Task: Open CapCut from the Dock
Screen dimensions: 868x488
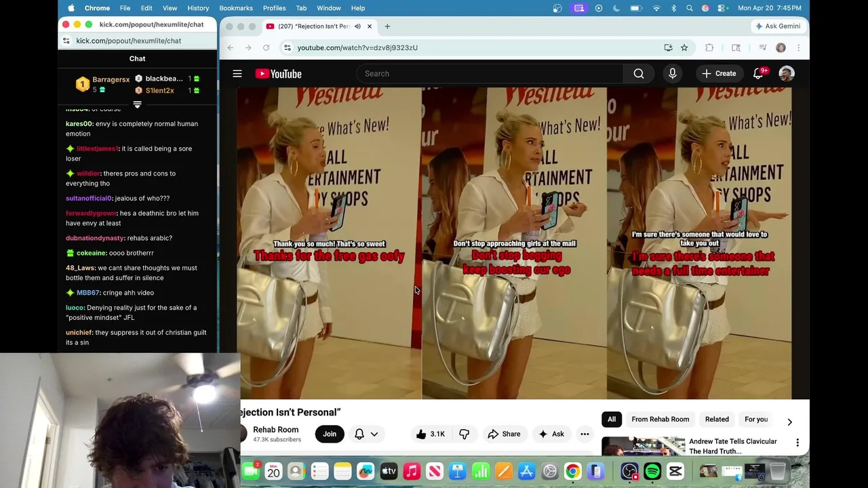Action: click(x=675, y=471)
